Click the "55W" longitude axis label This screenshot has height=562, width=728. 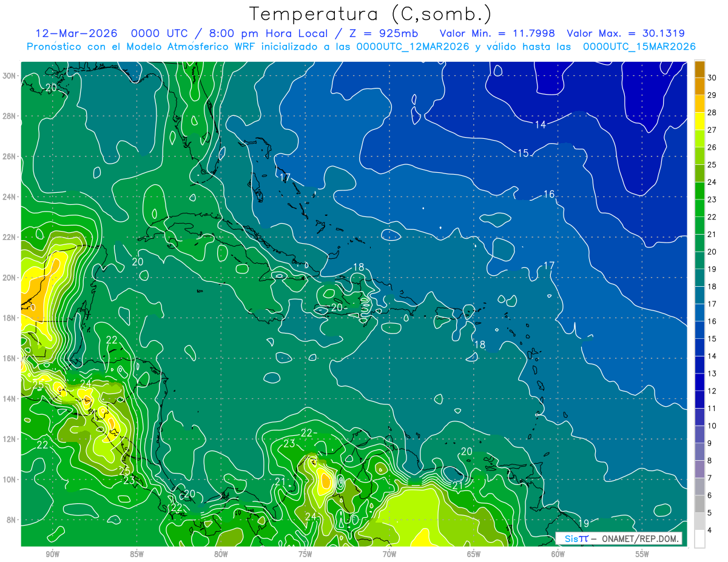click(642, 554)
